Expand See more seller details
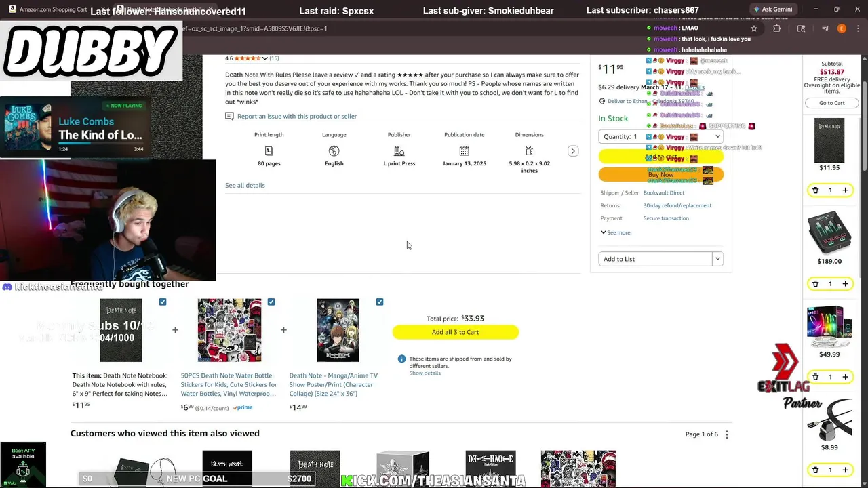The width and height of the screenshot is (868, 488). (615, 232)
